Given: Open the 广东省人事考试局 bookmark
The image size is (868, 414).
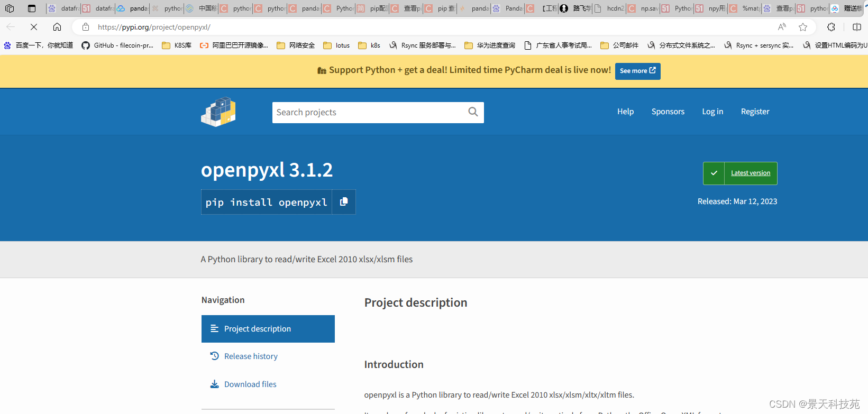Looking at the screenshot, I should (558, 45).
